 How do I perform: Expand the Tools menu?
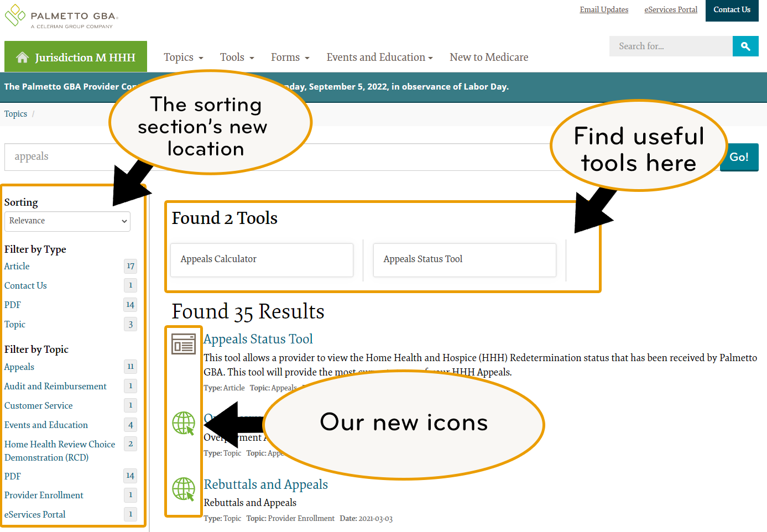tap(237, 58)
